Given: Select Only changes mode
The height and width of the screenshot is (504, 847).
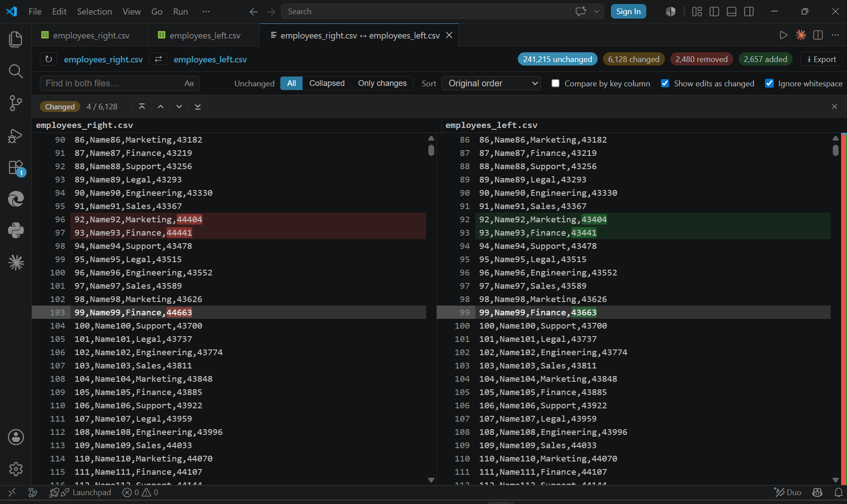Looking at the screenshot, I should (x=382, y=83).
